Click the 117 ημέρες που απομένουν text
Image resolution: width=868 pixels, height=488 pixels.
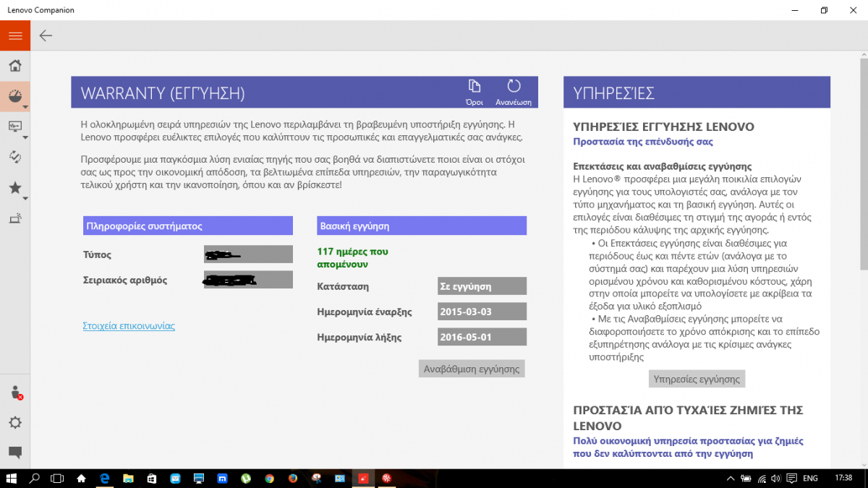point(353,258)
